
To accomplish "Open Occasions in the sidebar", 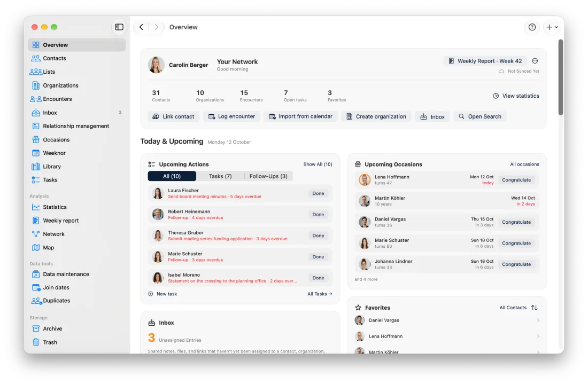I will (76, 139).
